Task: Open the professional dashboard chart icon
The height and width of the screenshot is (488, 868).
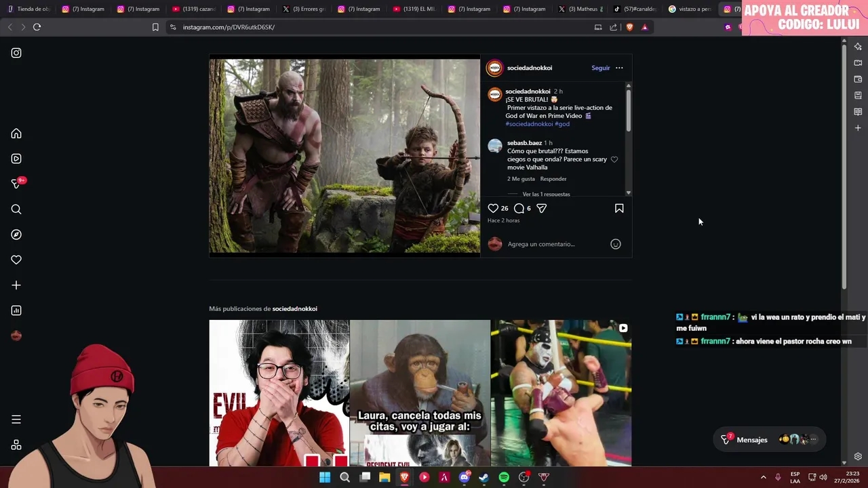Action: pyautogui.click(x=16, y=310)
